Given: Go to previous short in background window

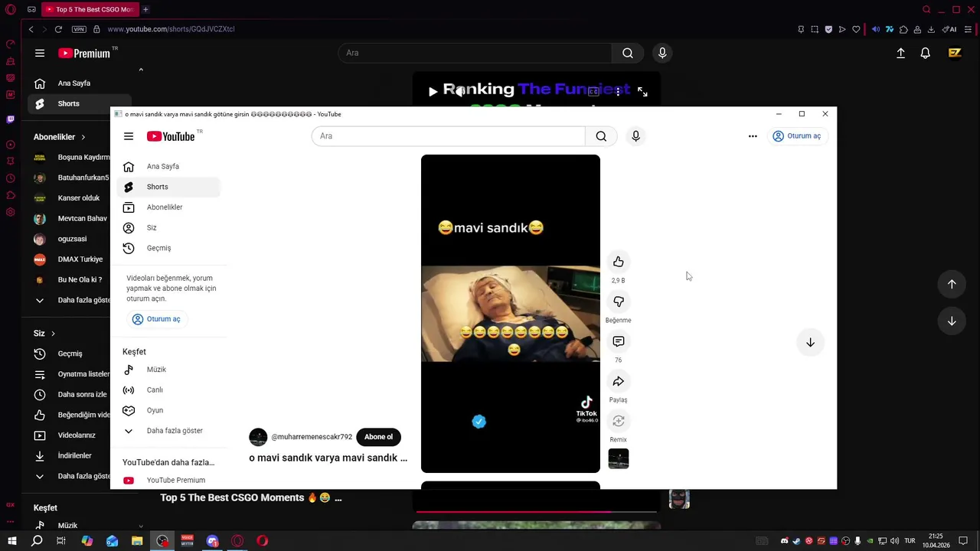Looking at the screenshot, I should click(x=952, y=284).
